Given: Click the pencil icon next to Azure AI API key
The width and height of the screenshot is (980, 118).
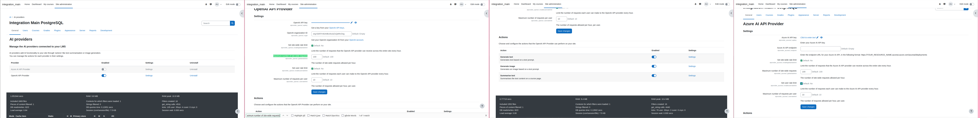Looking at the screenshot, I should pyautogui.click(x=817, y=38).
